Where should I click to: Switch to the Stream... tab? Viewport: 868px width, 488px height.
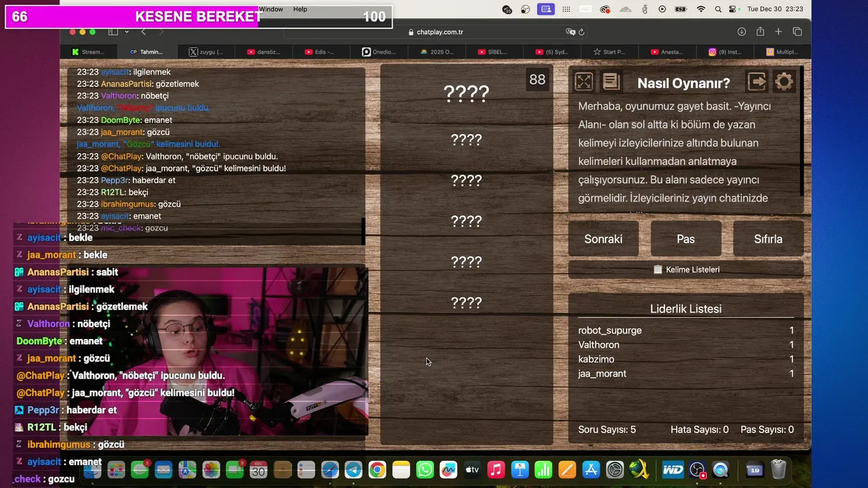[x=88, y=52]
